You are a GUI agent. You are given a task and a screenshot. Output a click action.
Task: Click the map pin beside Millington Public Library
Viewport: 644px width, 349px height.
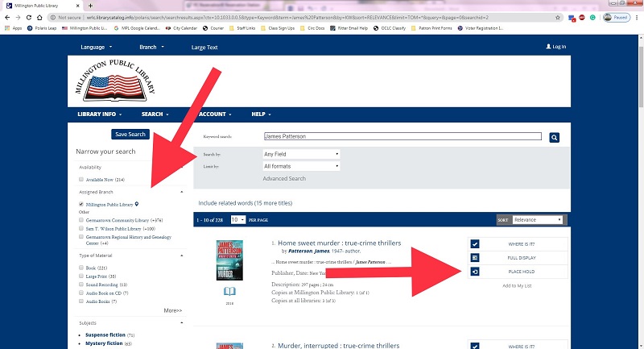click(x=137, y=205)
